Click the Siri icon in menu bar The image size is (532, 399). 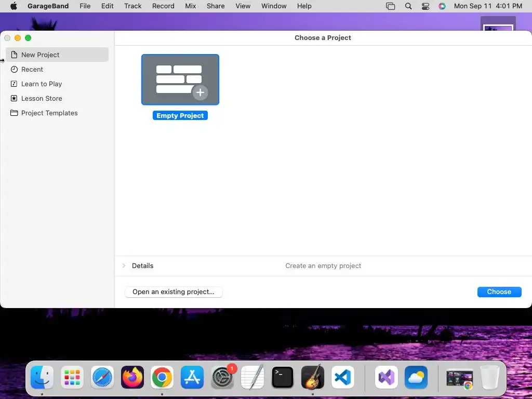coord(442,6)
